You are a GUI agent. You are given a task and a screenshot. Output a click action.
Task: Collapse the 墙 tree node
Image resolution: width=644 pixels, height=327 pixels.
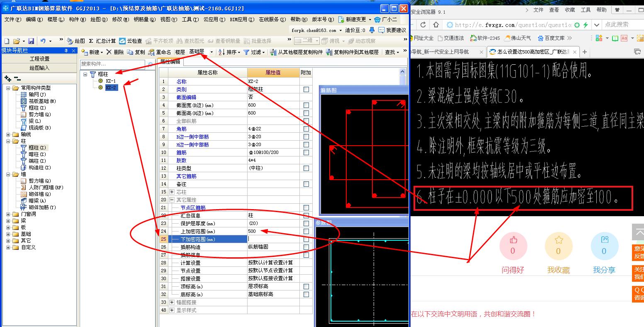(8, 174)
